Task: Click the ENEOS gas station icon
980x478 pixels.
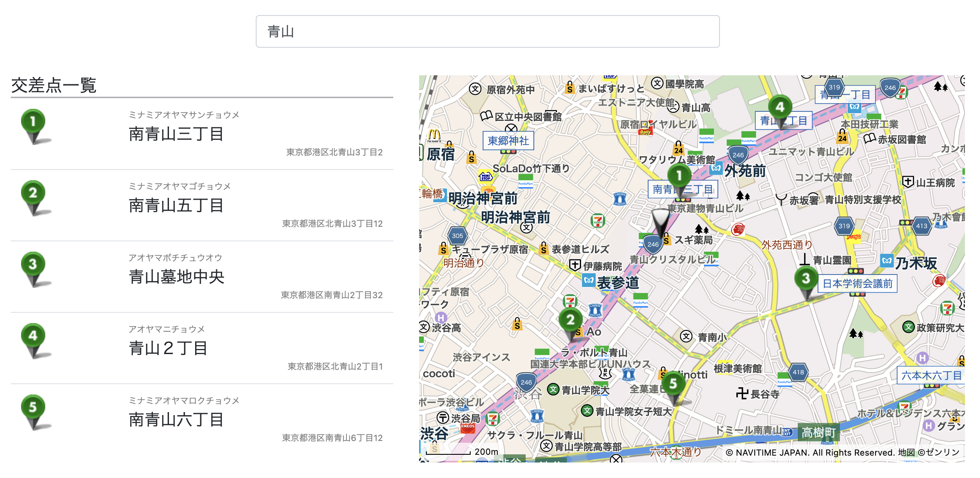Action: click(x=468, y=426)
